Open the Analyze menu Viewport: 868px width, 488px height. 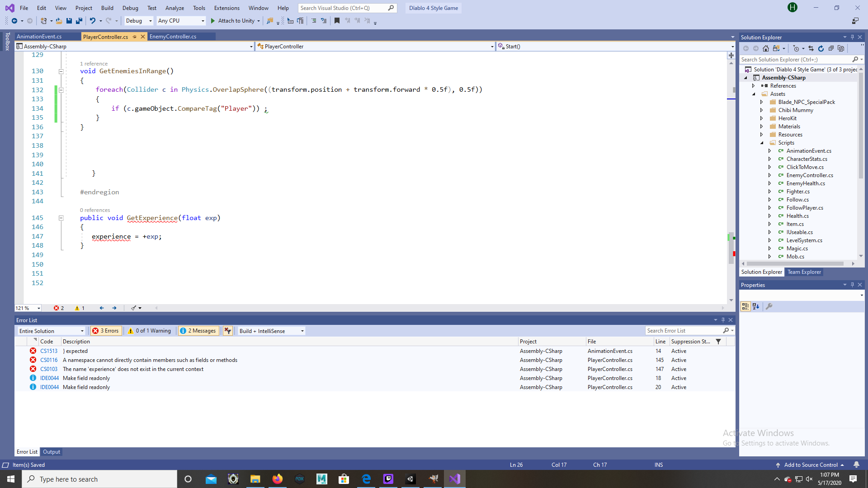(175, 8)
